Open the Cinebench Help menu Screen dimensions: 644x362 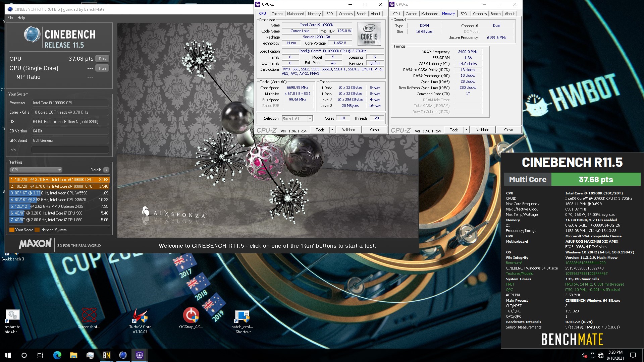21,18
